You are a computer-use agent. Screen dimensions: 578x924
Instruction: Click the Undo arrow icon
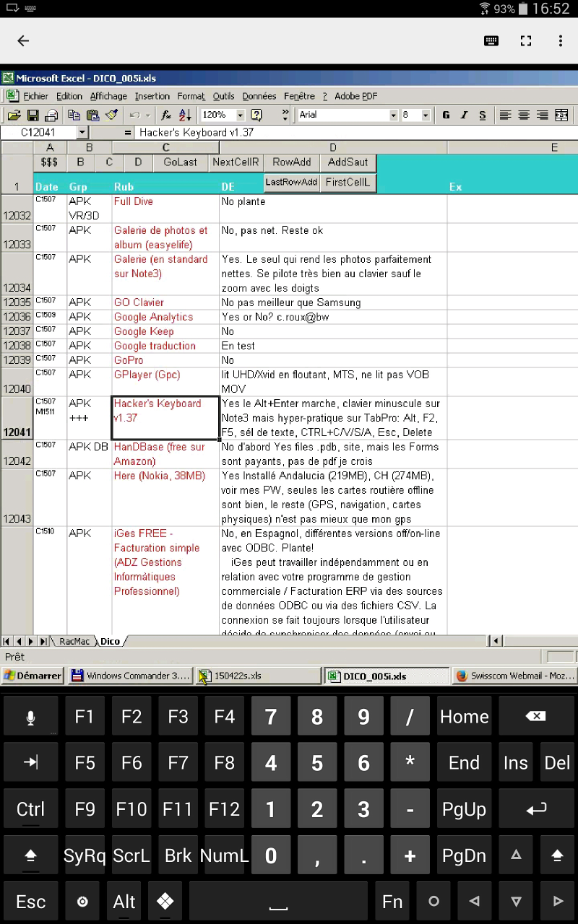[x=134, y=115]
